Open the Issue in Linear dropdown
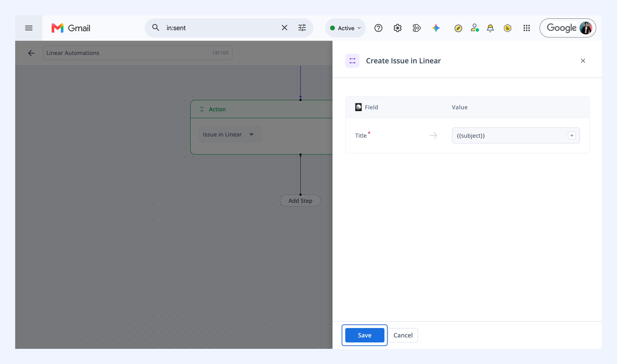Screen dimensions: 617x364 click(x=230, y=134)
